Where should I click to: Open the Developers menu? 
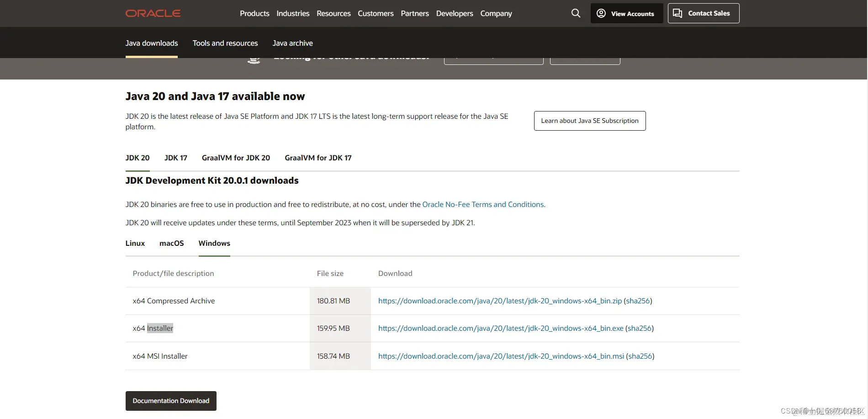(x=455, y=13)
